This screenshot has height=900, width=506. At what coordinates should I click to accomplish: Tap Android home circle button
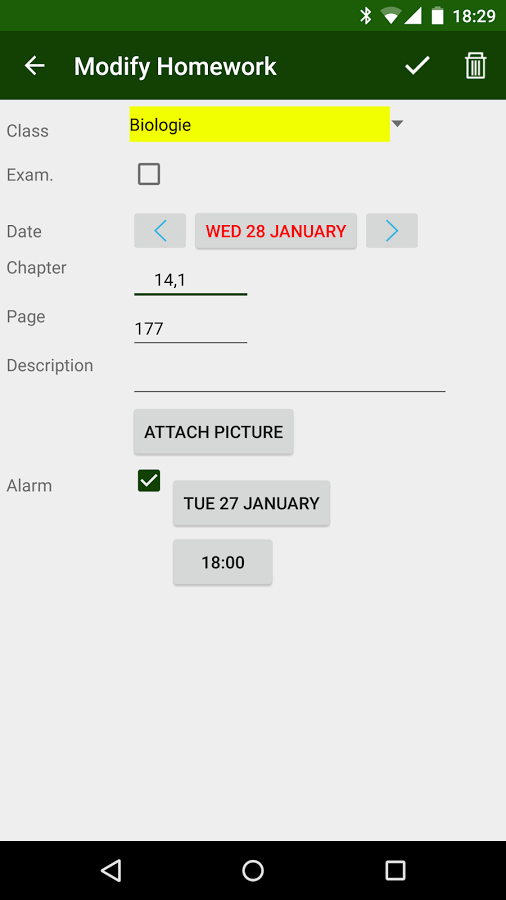pyautogui.click(x=253, y=870)
